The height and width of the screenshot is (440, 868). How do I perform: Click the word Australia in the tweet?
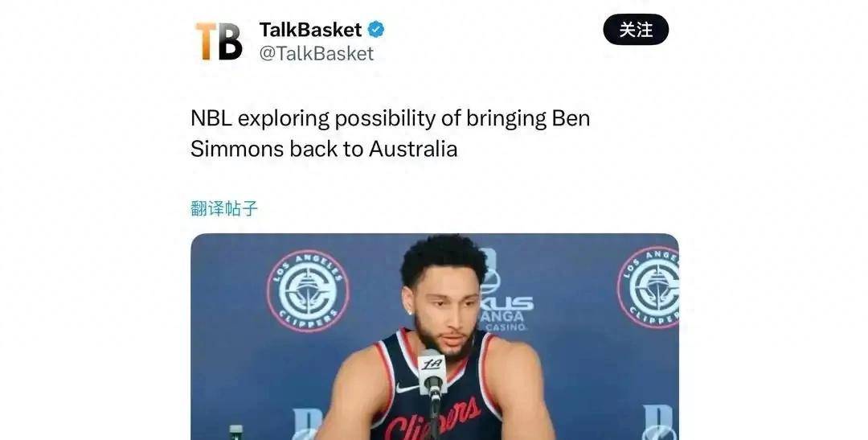(x=413, y=149)
